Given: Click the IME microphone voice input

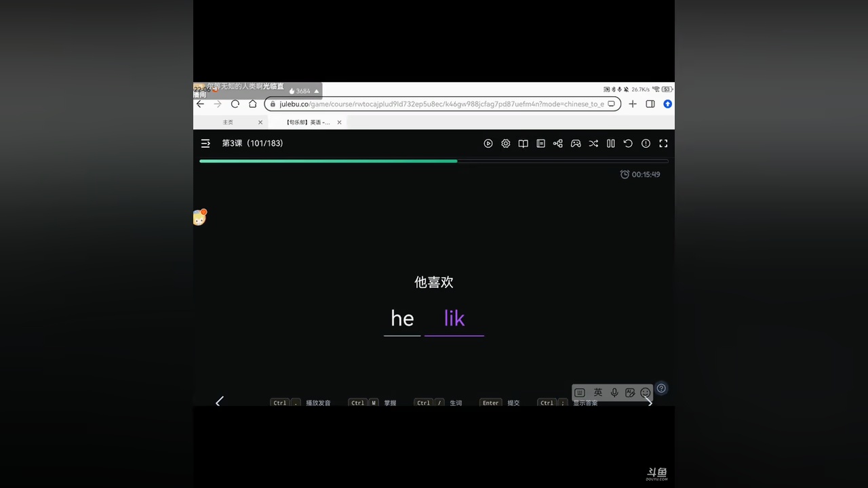Looking at the screenshot, I should 614,392.
